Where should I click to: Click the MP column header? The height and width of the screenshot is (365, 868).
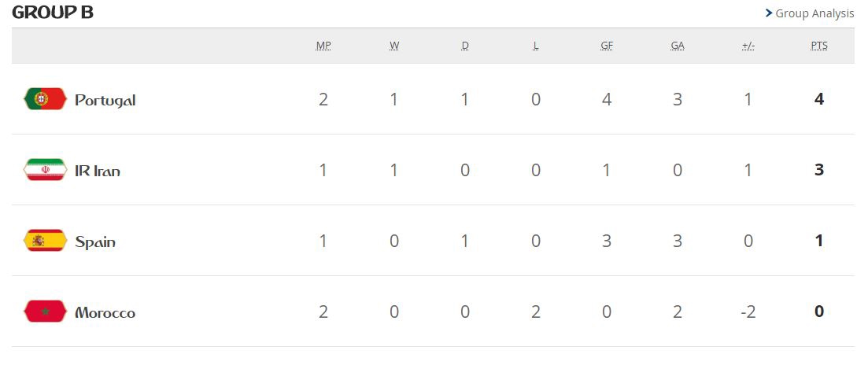coord(323,46)
